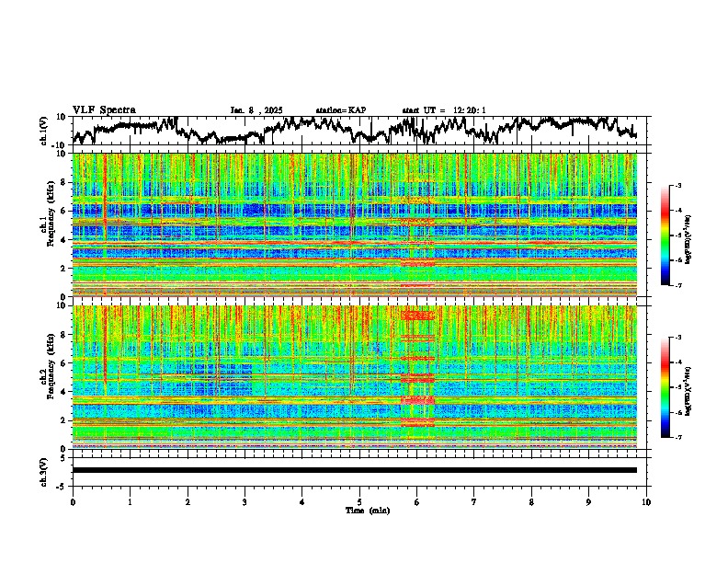Click time axis tick label "0"

73,502
